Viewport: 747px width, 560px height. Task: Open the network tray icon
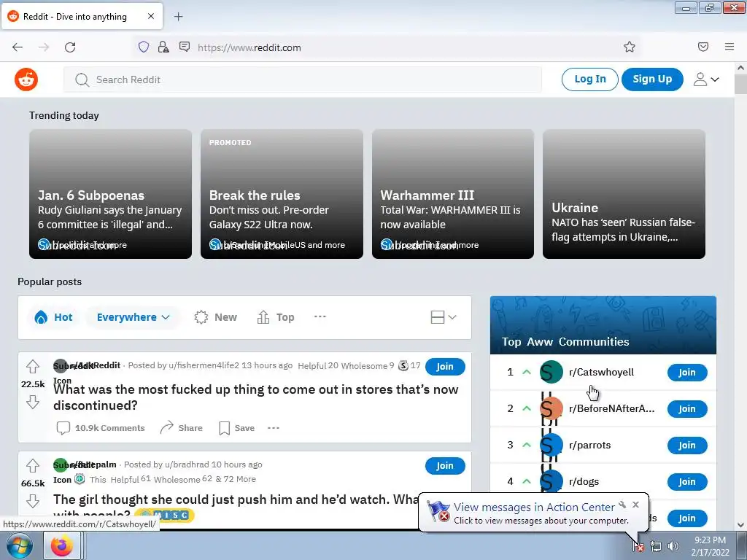(x=656, y=547)
